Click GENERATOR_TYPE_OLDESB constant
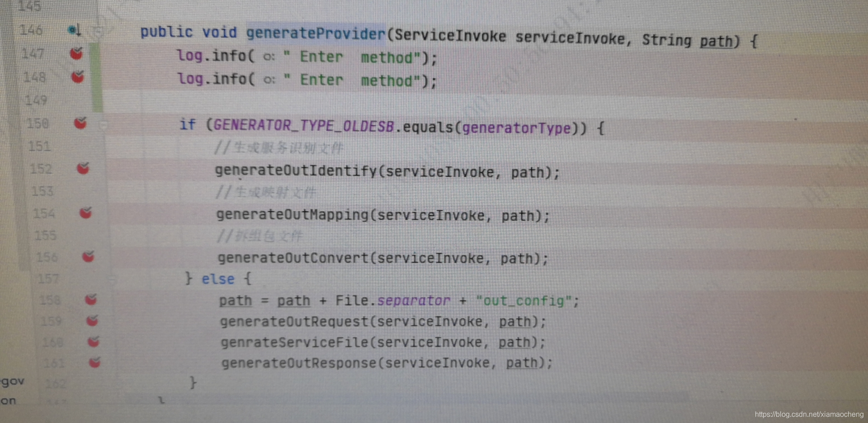Screen dimensions: 868x423 point(303,125)
